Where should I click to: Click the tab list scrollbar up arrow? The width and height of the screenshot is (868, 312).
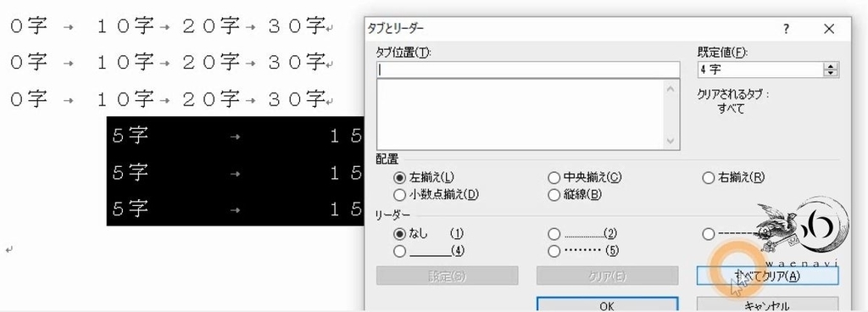[x=671, y=88]
